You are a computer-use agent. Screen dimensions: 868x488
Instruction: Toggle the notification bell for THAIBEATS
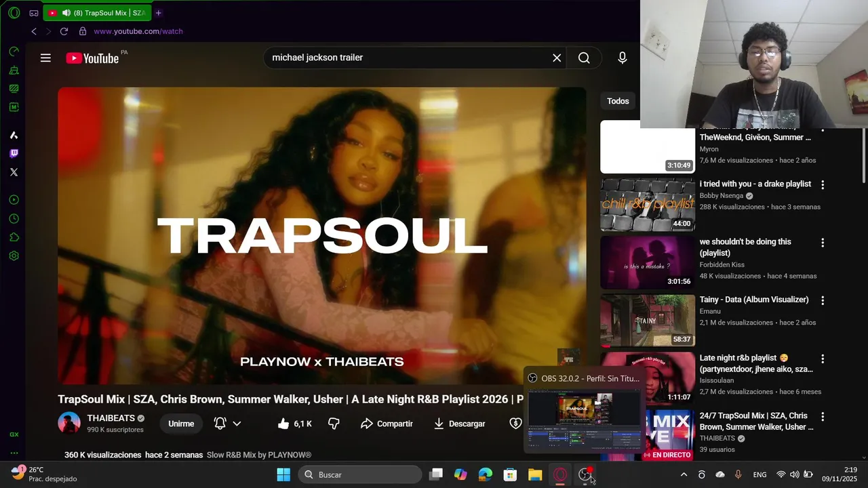(220, 424)
